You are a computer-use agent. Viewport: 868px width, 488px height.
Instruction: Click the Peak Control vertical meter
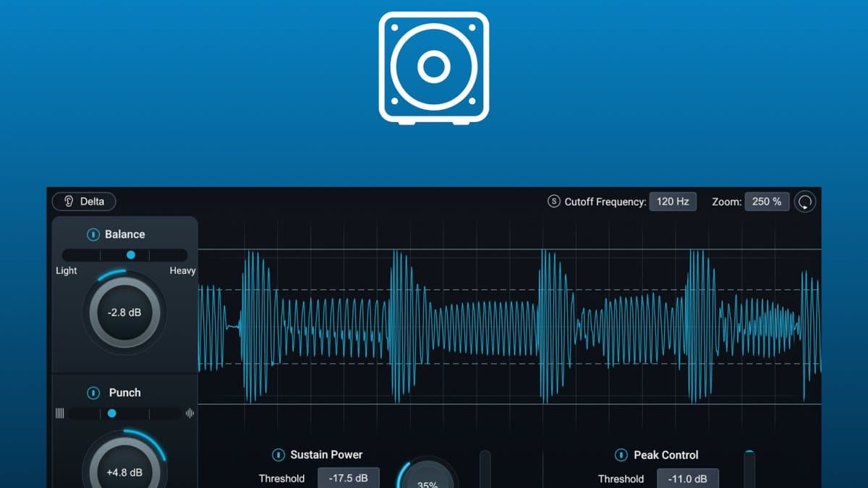749,469
